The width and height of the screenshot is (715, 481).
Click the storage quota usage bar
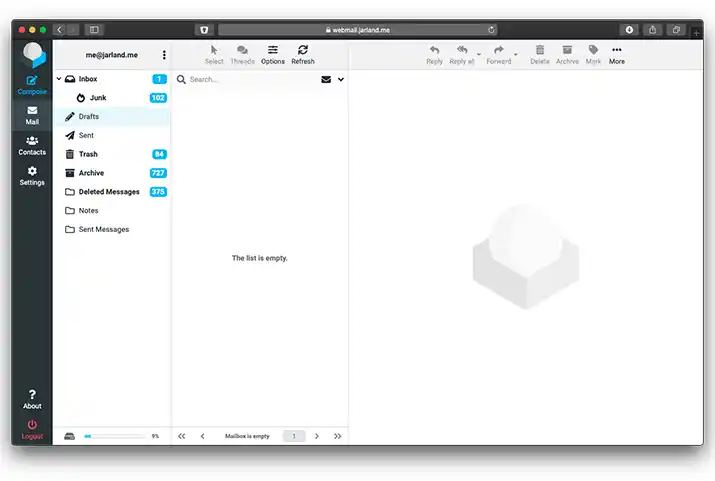tap(113, 436)
